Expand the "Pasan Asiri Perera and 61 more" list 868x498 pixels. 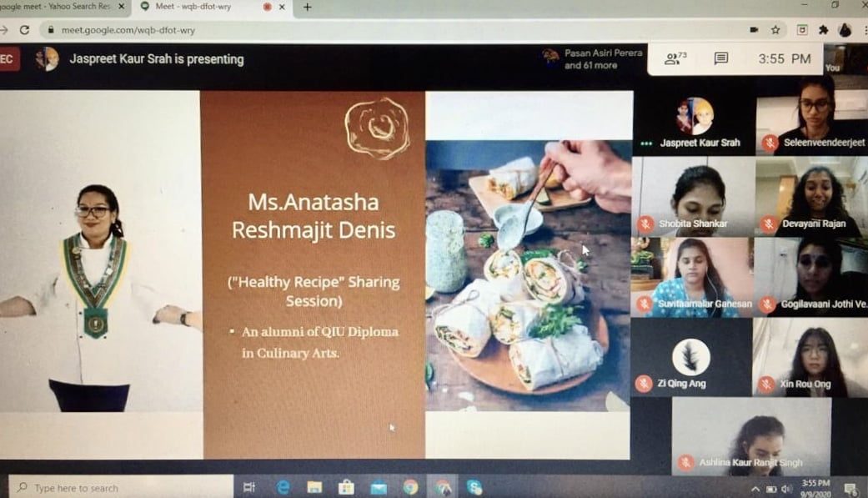pos(593,58)
